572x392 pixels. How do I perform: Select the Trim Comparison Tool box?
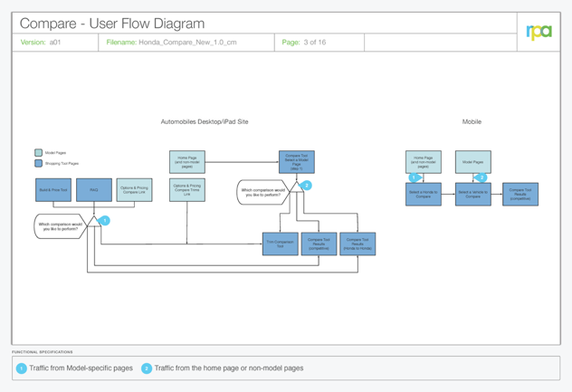pyautogui.click(x=280, y=244)
